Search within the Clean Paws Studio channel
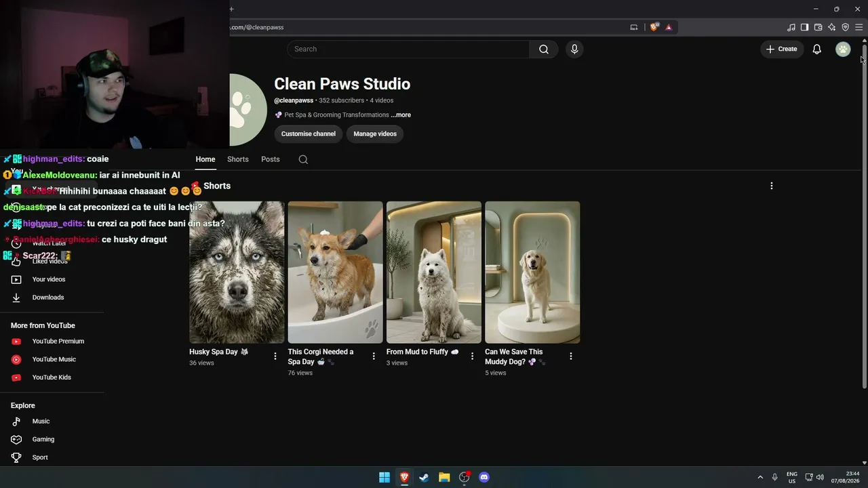Screen dimensions: 868x488 [303, 159]
